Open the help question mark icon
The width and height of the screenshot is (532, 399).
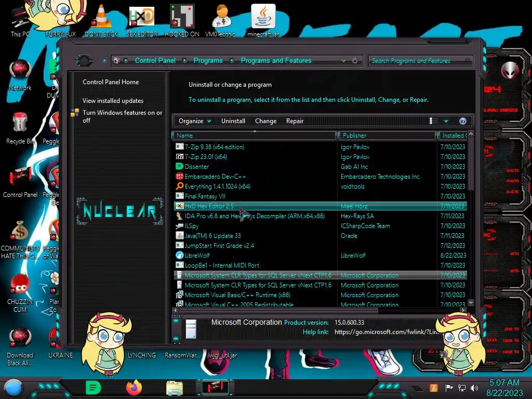pos(463,121)
